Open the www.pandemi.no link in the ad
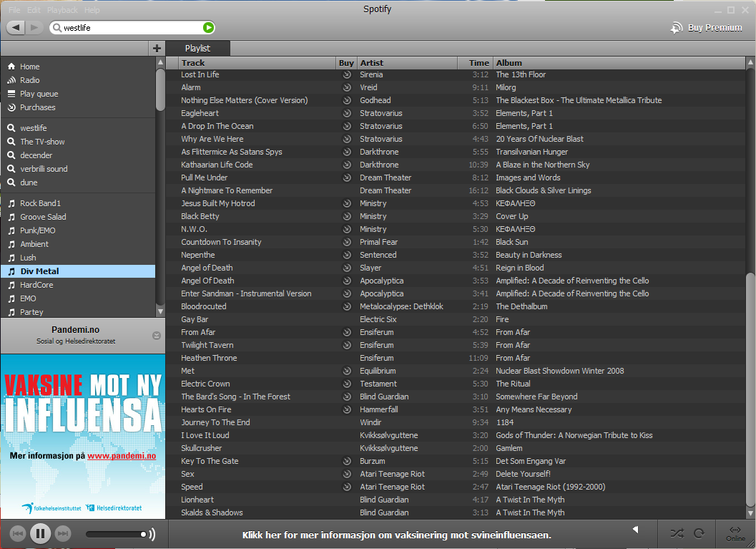 pos(122,456)
